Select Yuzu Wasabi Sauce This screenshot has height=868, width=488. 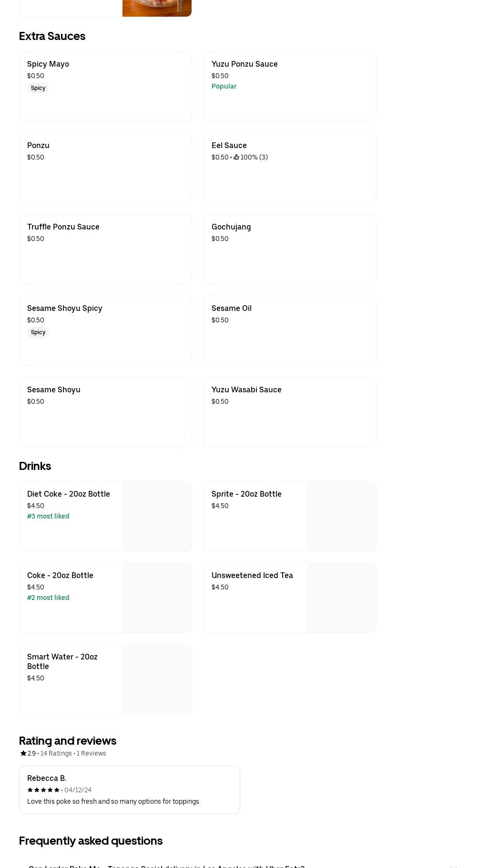(x=290, y=412)
